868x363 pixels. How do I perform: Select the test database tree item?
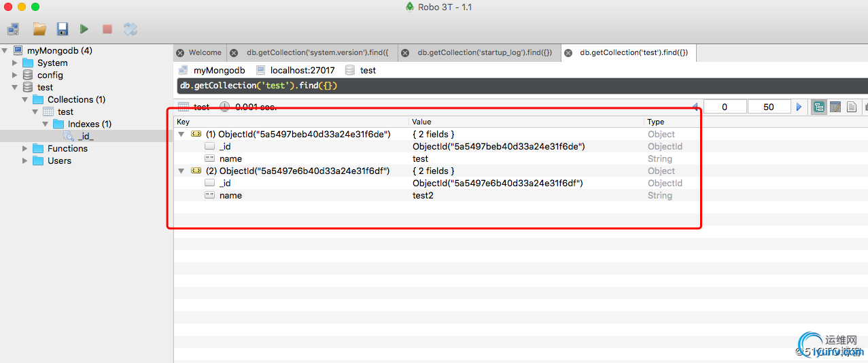click(x=45, y=87)
